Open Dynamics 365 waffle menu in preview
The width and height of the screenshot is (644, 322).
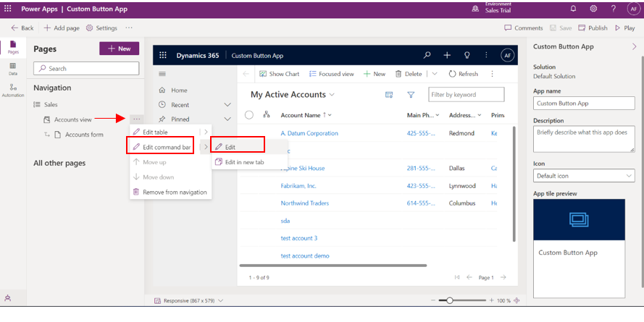click(163, 56)
